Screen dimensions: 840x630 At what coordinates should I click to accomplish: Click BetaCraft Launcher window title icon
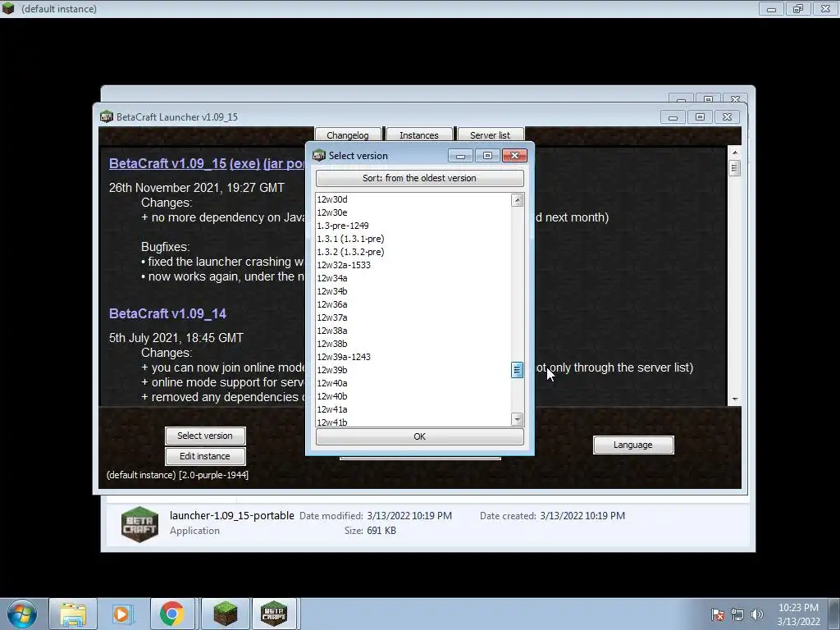click(107, 116)
